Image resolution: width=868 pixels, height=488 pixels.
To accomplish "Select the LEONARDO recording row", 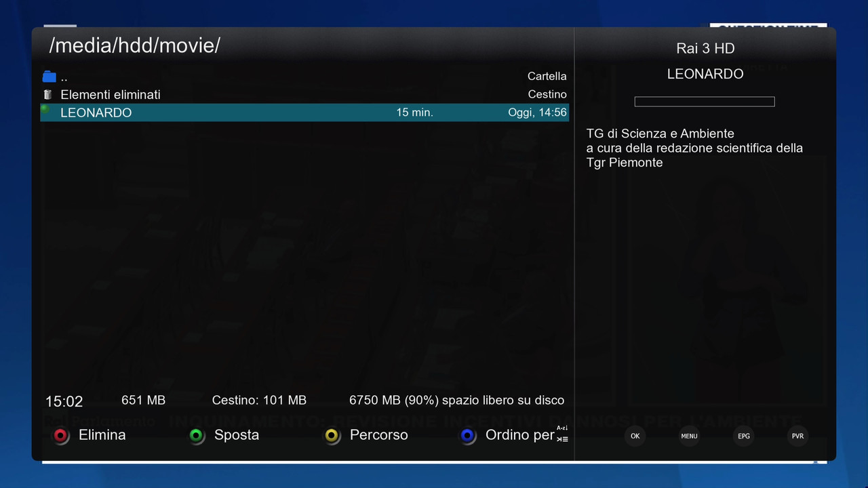I will pos(304,113).
